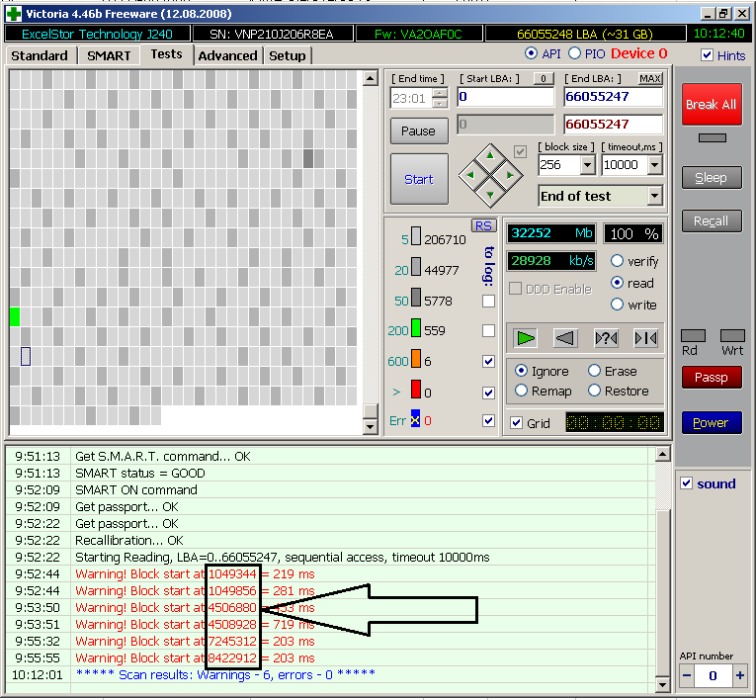This screenshot has width=756, height=700.
Task: Uncheck the Hints checkbox
Action: coord(707,55)
